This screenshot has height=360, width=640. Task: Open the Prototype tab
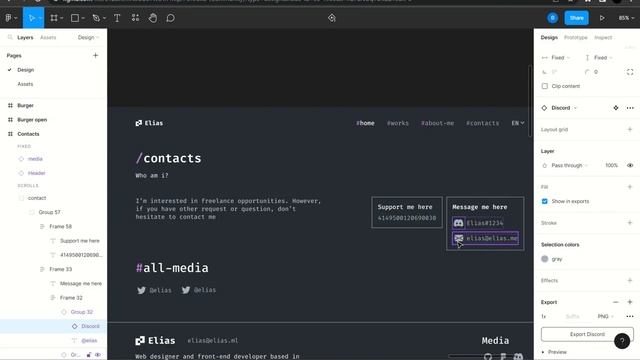pyautogui.click(x=576, y=37)
